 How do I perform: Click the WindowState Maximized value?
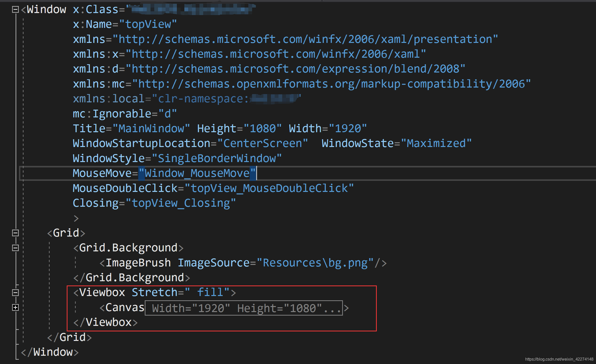[436, 143]
